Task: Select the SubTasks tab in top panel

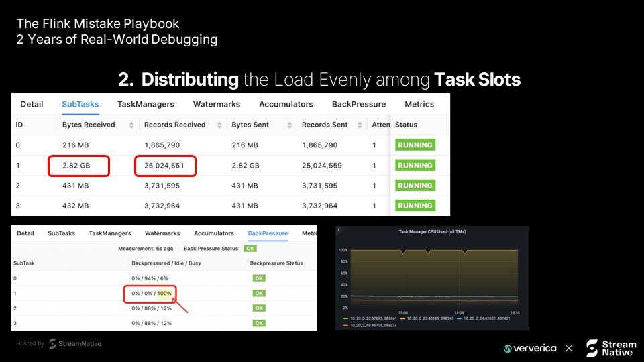Action: [80, 105]
